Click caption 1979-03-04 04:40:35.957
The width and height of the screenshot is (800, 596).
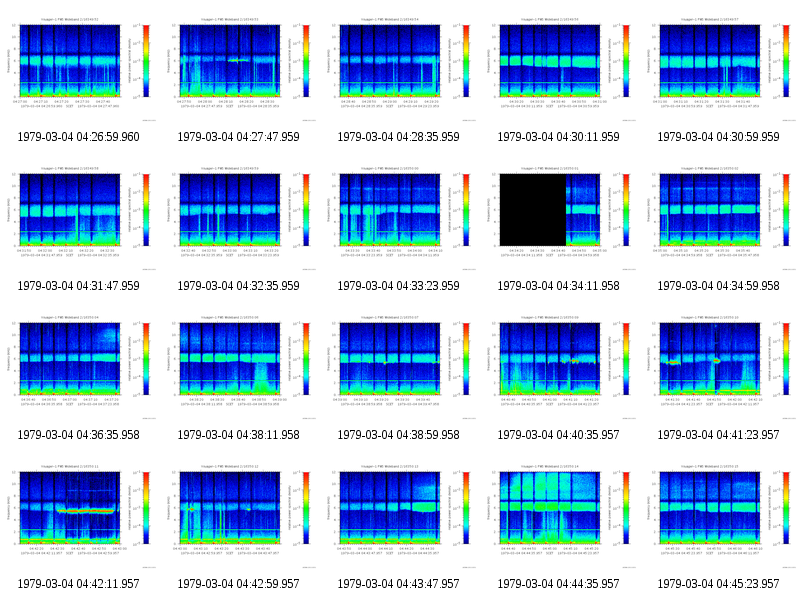tap(558, 435)
